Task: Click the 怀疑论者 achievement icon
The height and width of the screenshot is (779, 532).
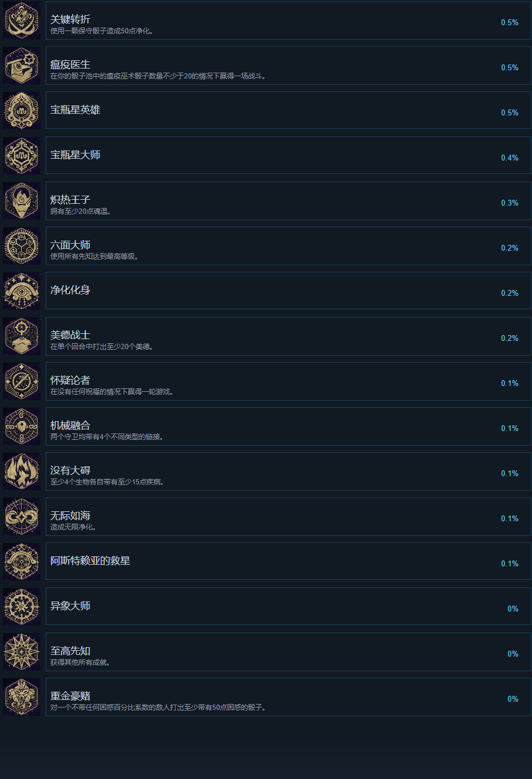Action: 22,381
